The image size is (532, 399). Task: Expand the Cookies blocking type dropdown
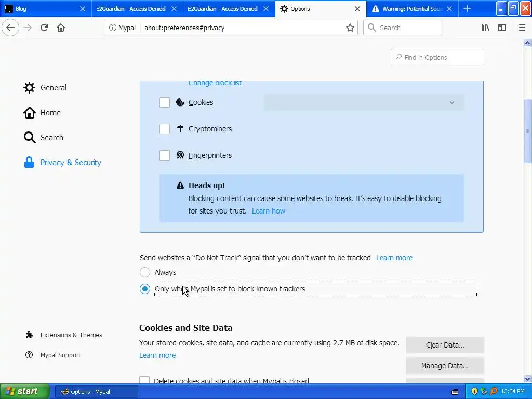coord(364,102)
